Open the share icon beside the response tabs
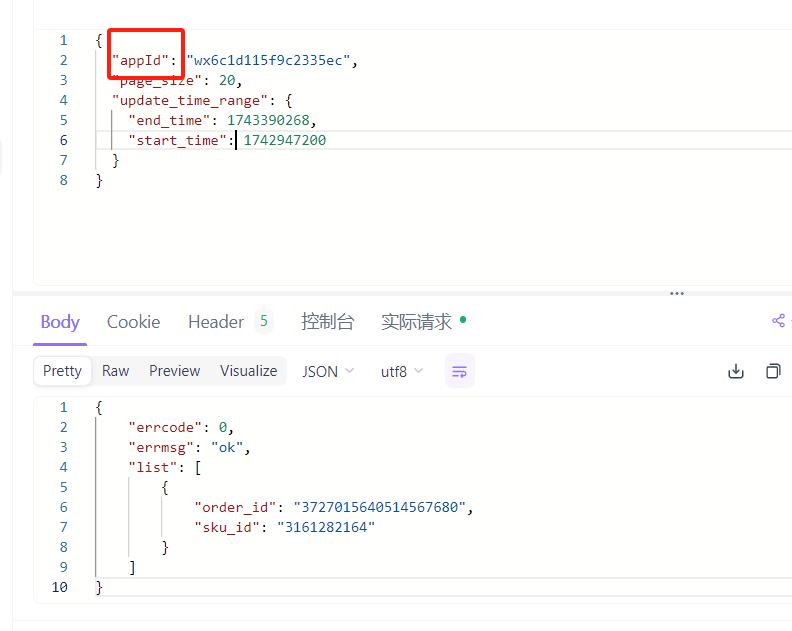This screenshot has height=631, width=792. point(778,320)
